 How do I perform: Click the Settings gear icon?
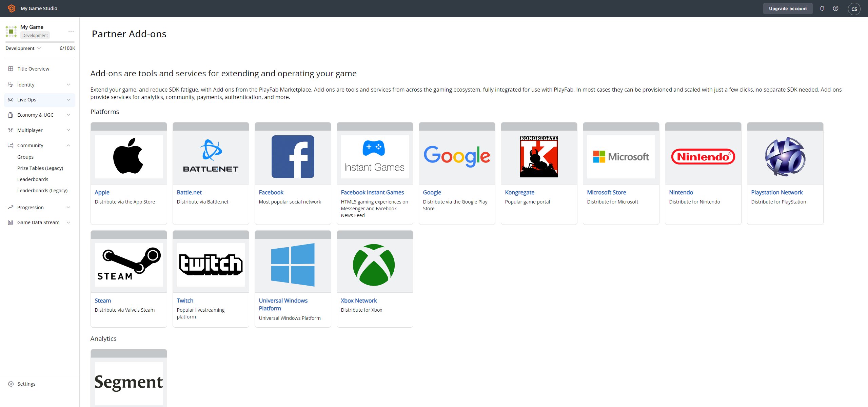point(11,384)
